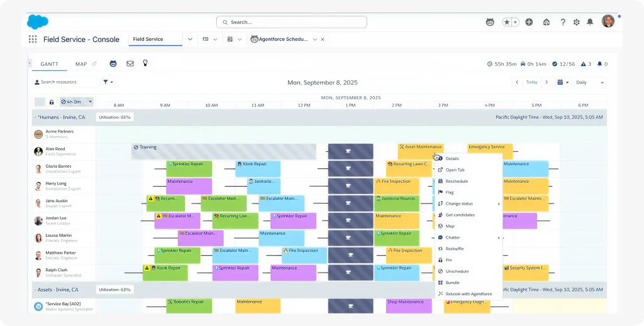Open the Acme Partners crew row
Screen dimensions: 644x326
[64, 134]
